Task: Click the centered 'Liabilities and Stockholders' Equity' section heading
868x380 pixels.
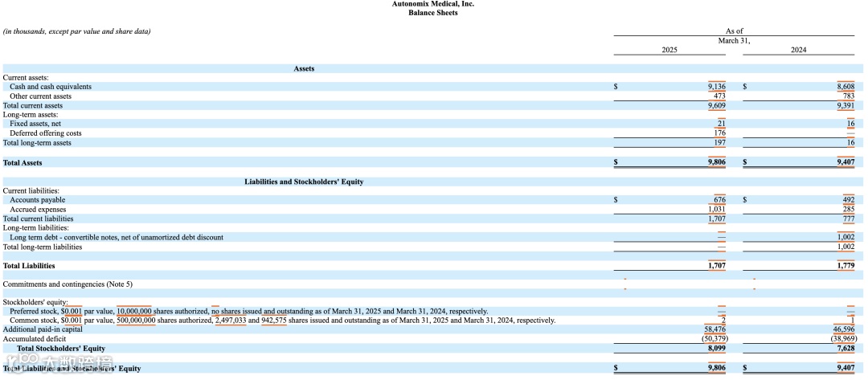Action: [304, 182]
